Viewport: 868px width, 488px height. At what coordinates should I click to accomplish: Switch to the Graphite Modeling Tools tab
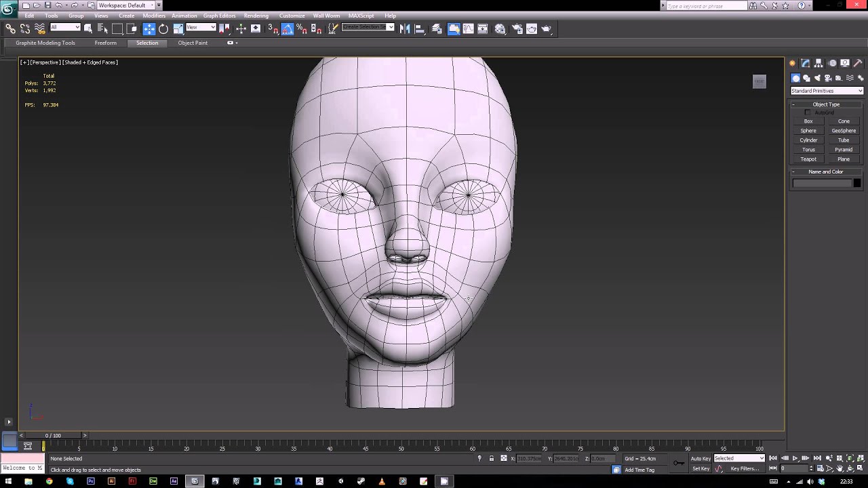click(45, 43)
